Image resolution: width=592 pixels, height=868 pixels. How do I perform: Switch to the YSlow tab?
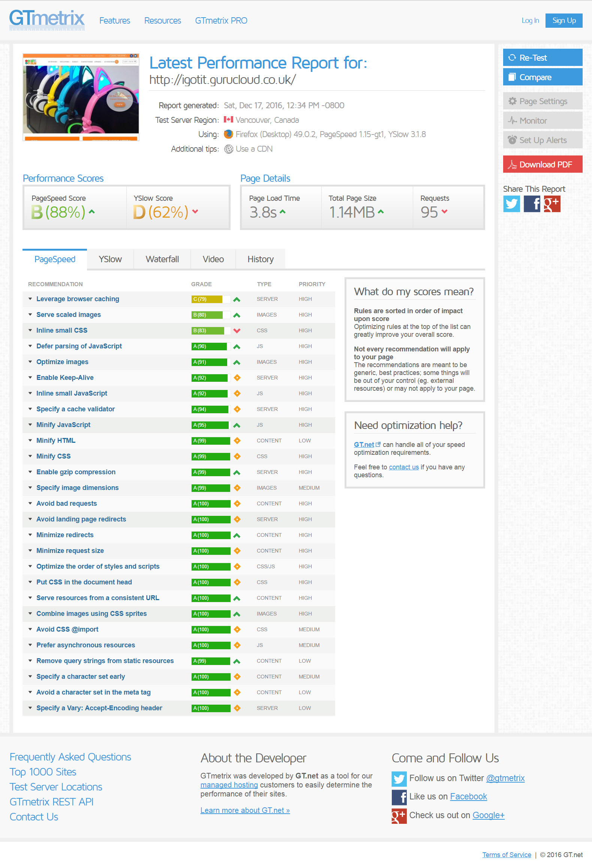[110, 259]
